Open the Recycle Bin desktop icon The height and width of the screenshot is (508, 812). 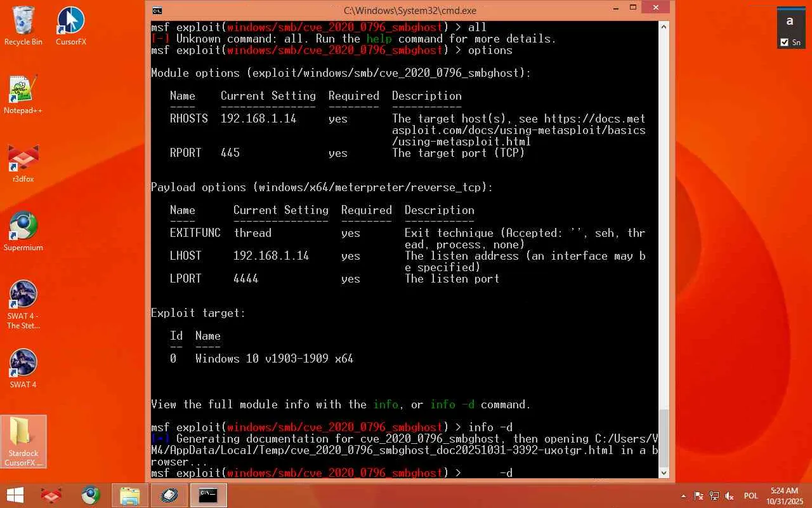click(23, 26)
